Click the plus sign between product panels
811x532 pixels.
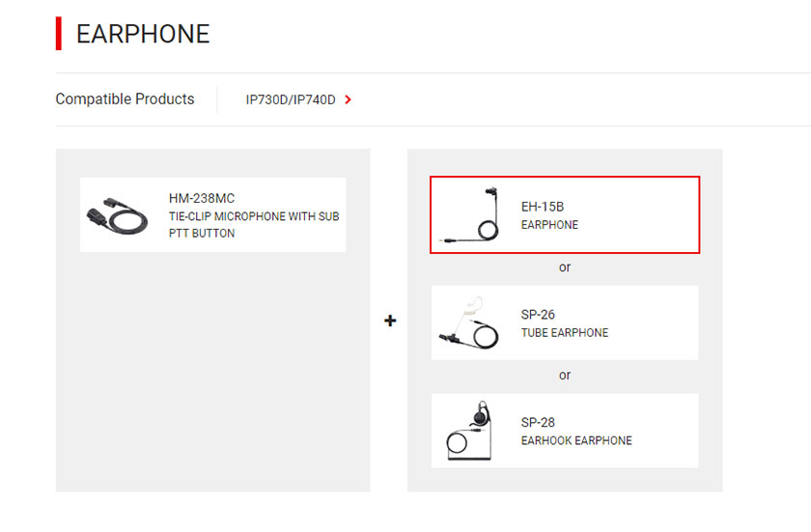pos(390,321)
